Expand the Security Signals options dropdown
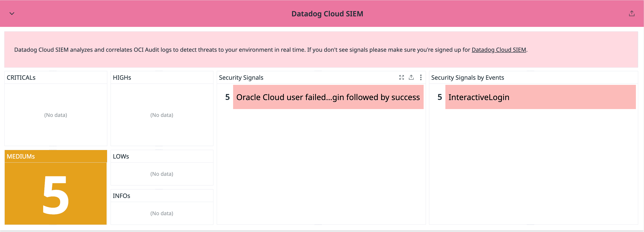The height and width of the screenshot is (232, 644). tap(421, 78)
